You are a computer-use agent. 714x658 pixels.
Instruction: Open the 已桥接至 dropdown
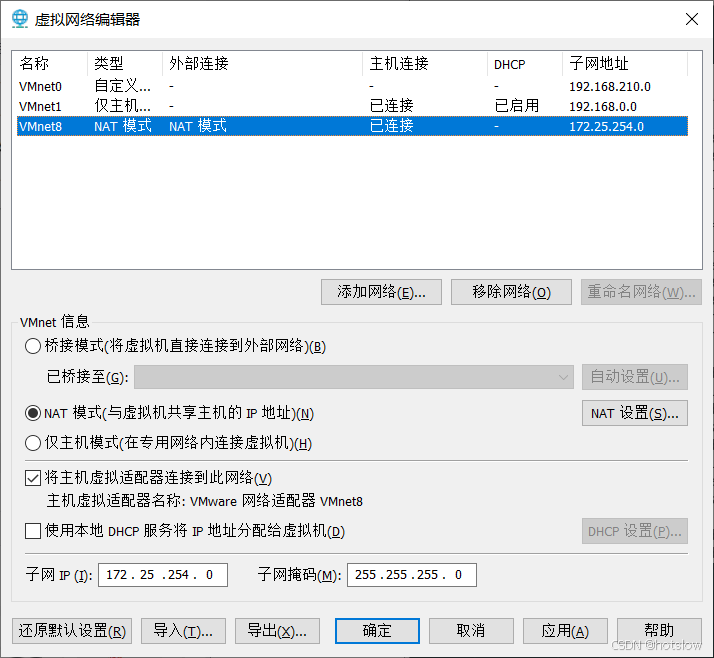click(354, 377)
